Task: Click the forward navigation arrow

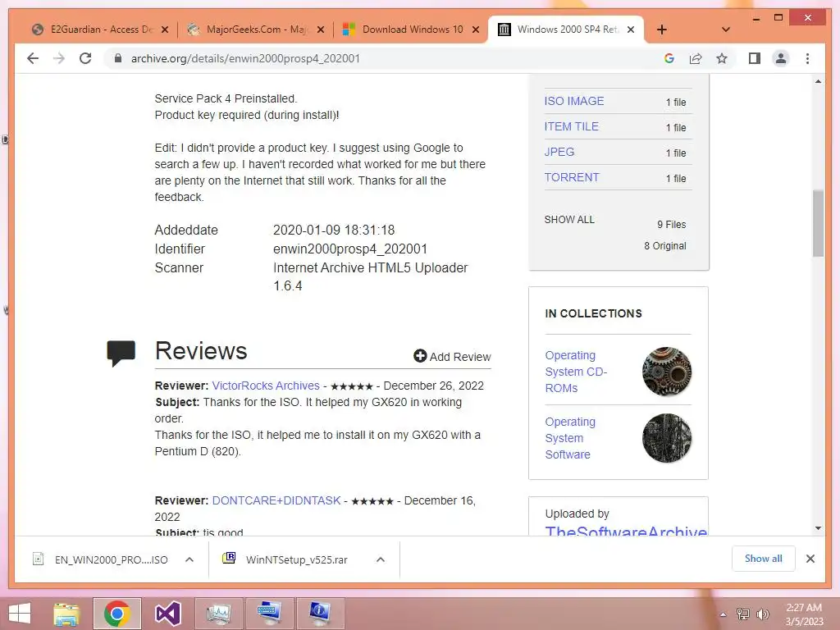Action: point(59,58)
